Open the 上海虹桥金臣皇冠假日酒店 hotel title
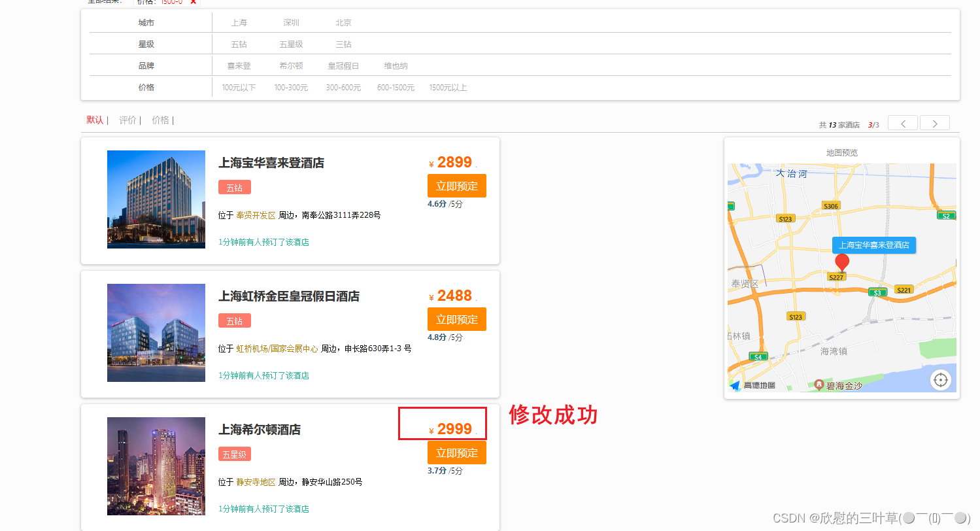Image resolution: width=980 pixels, height=531 pixels. coord(289,297)
